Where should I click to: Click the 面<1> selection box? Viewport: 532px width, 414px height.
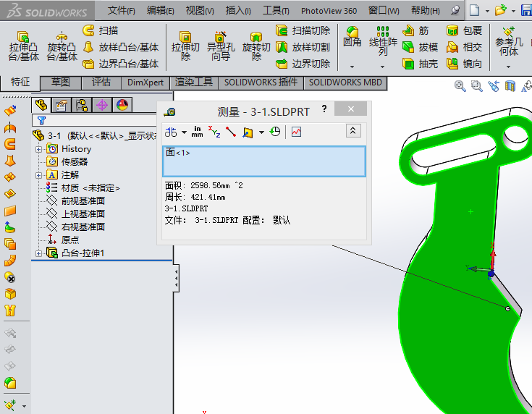263,161
